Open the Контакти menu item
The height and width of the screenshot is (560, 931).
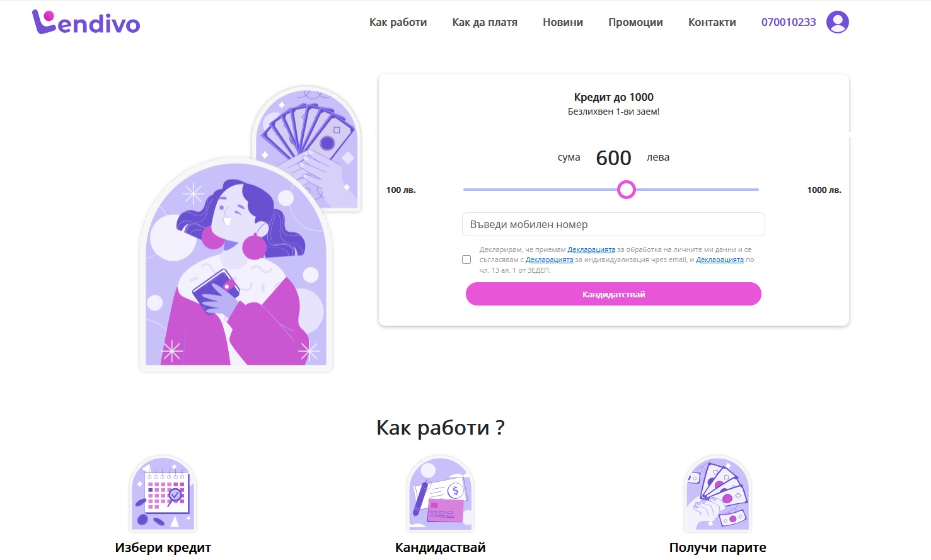tap(712, 22)
